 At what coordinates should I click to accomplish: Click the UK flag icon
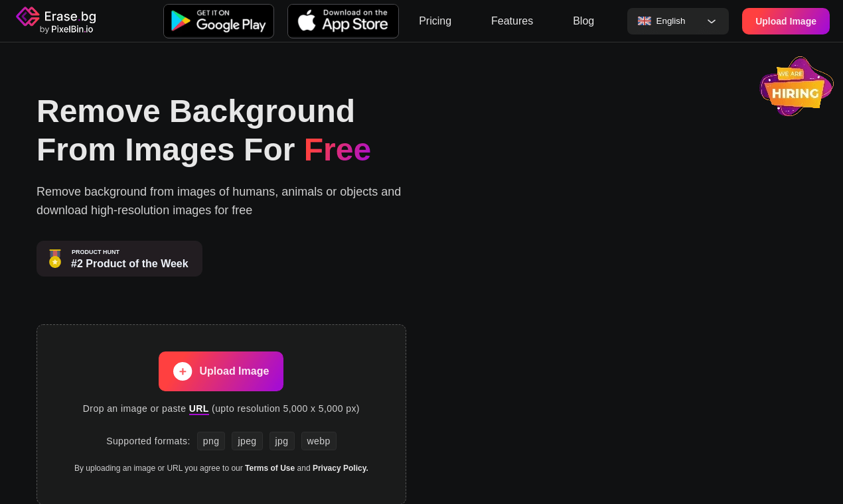[x=645, y=21]
